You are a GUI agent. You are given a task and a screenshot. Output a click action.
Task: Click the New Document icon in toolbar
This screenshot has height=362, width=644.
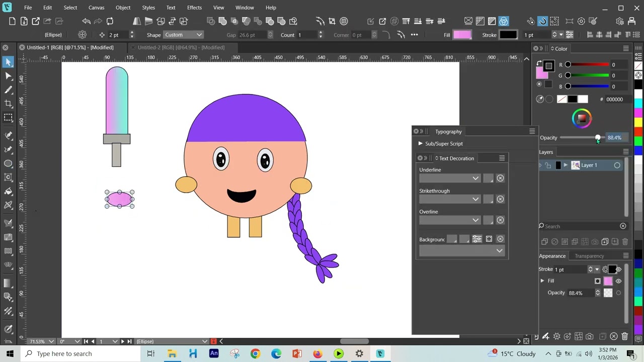[12, 21]
